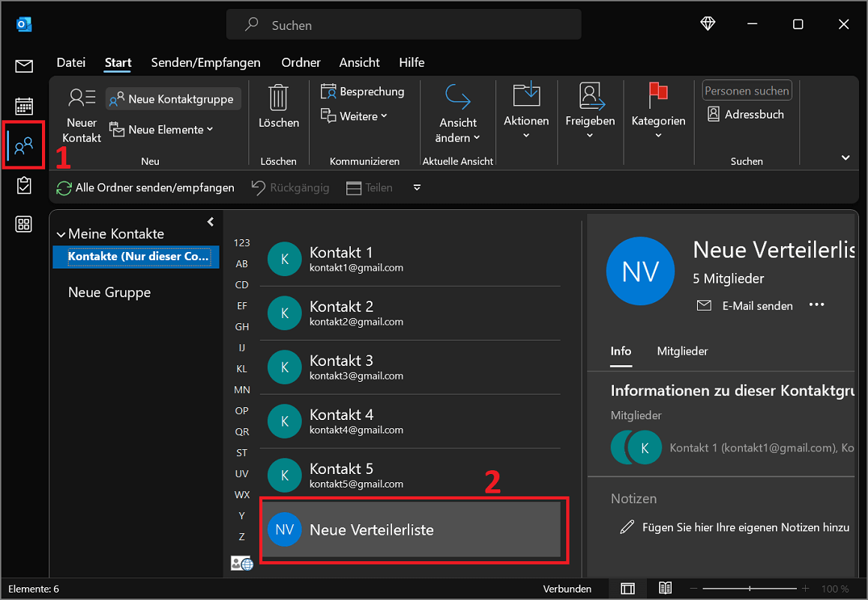Switch to the Info tab
This screenshot has width=868, height=600.
point(621,351)
